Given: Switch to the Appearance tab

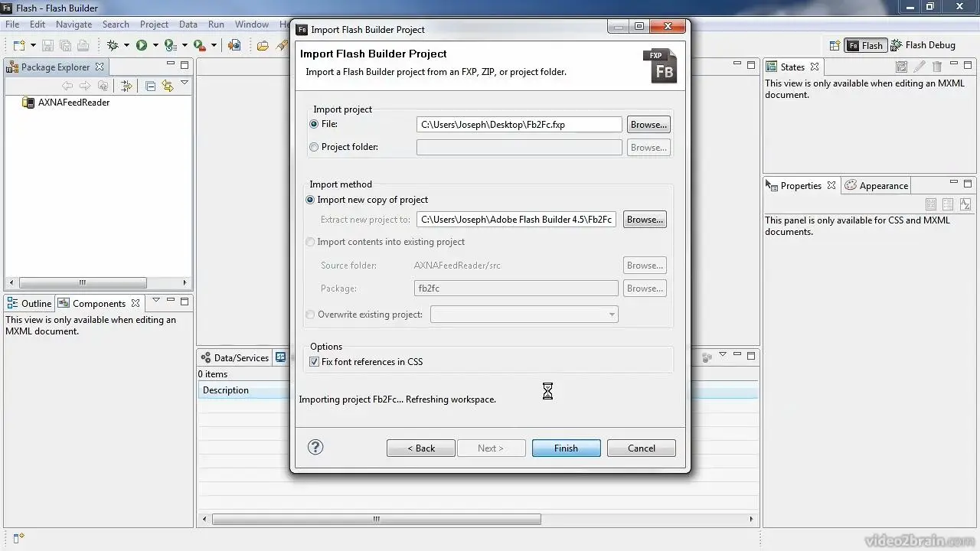Looking at the screenshot, I should (x=876, y=186).
